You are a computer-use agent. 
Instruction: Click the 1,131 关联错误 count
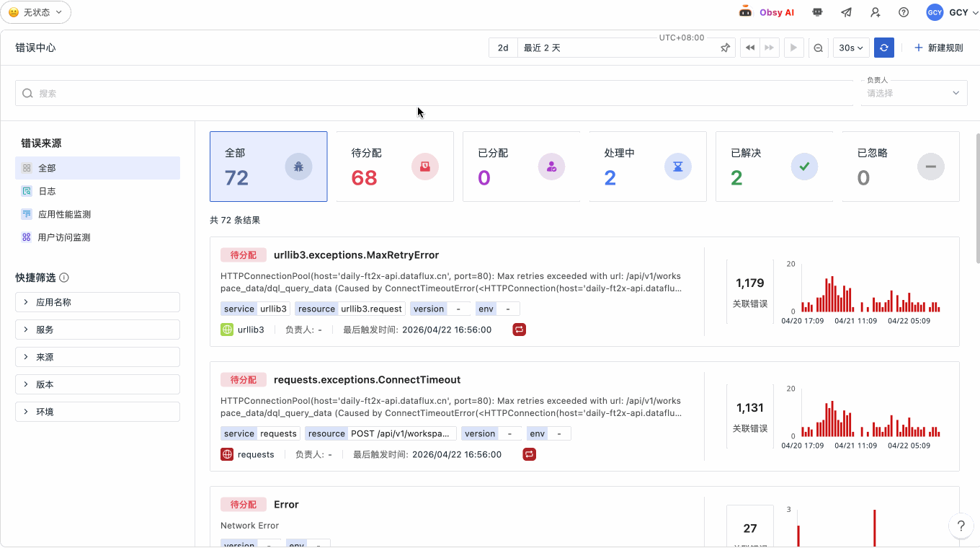[x=749, y=417]
